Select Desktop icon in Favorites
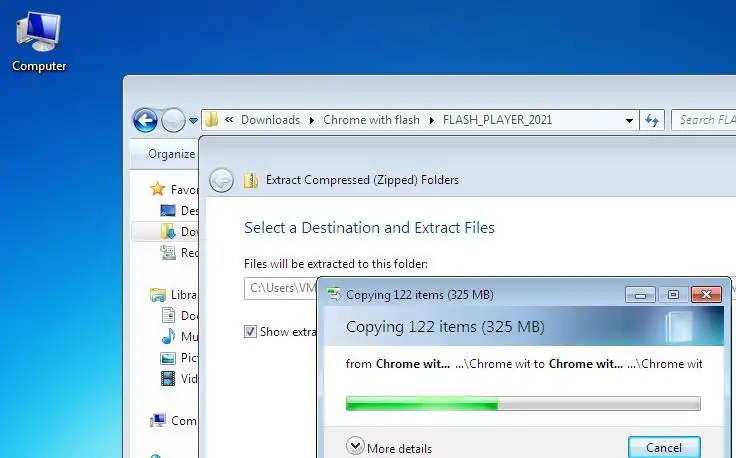 [x=168, y=210]
